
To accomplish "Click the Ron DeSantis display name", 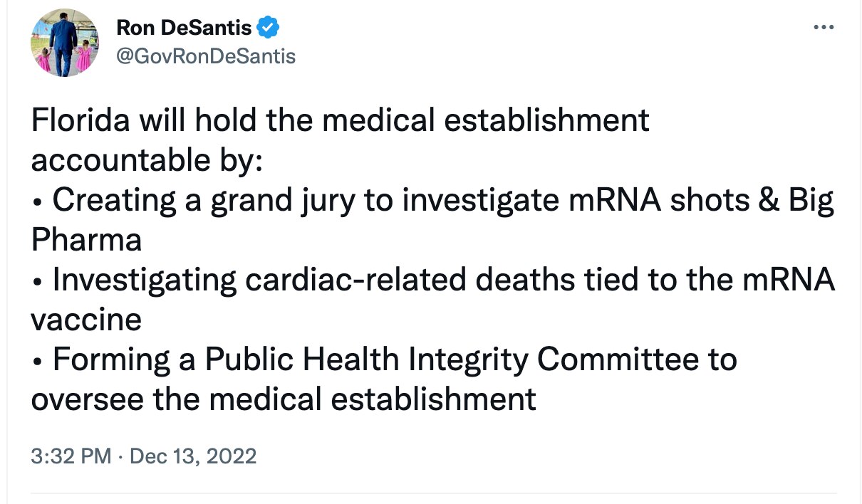I will click(x=185, y=28).
